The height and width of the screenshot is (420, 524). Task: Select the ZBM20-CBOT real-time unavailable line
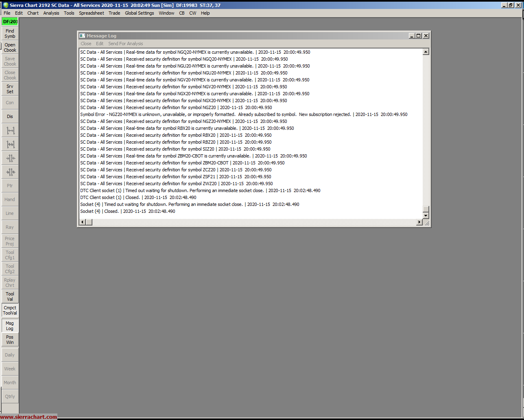194,156
